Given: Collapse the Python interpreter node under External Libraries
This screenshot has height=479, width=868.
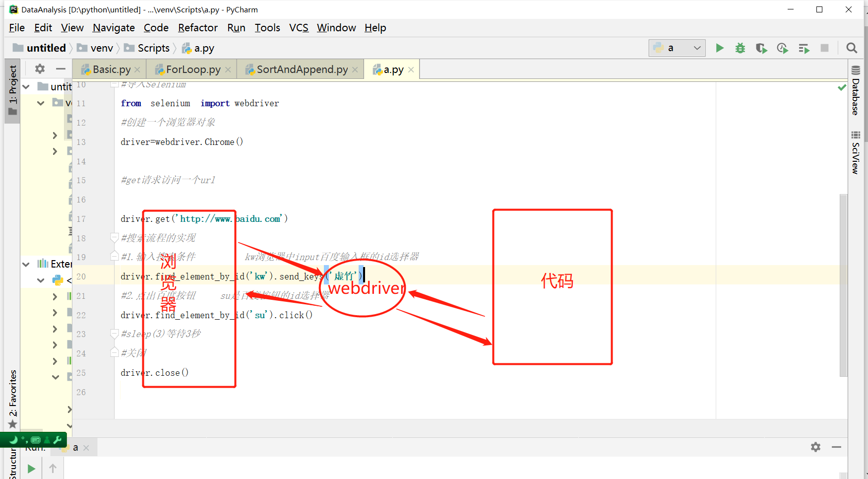Looking at the screenshot, I should 41,280.
